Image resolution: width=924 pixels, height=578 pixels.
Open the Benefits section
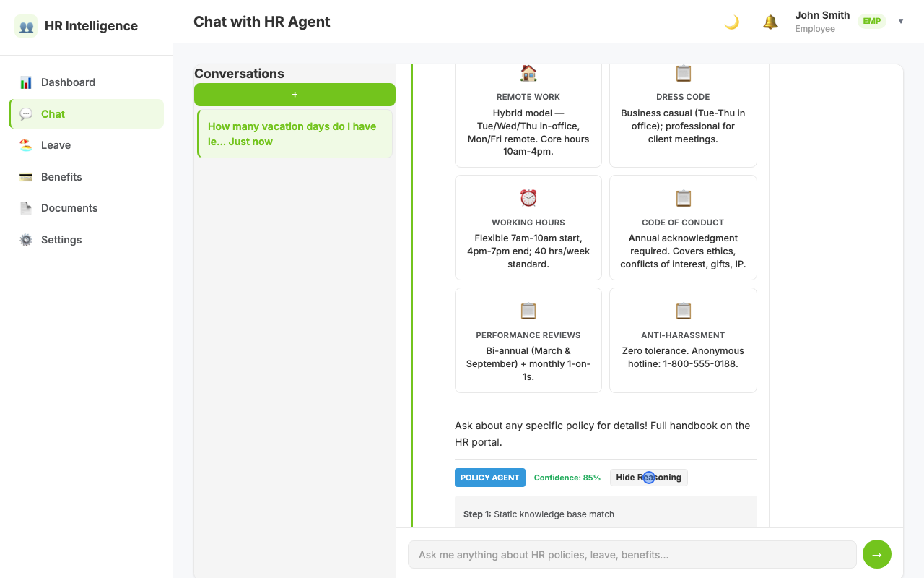[x=87, y=177]
